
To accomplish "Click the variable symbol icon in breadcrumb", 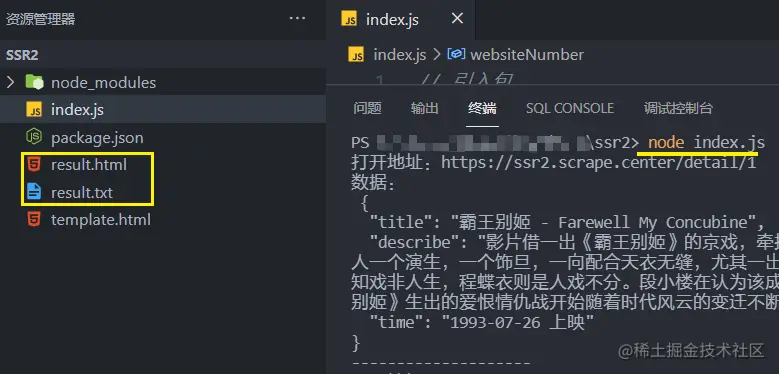I will tap(457, 54).
